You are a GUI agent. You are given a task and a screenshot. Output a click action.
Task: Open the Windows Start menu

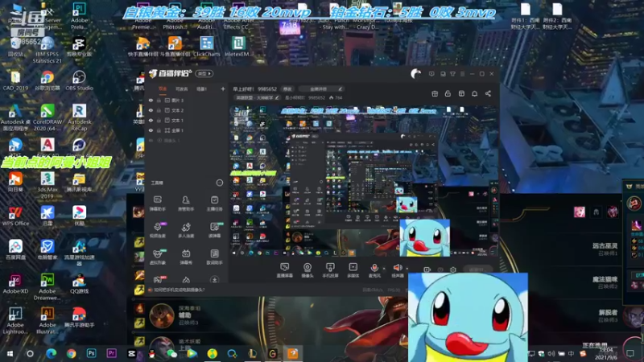pyautogui.click(x=10, y=353)
